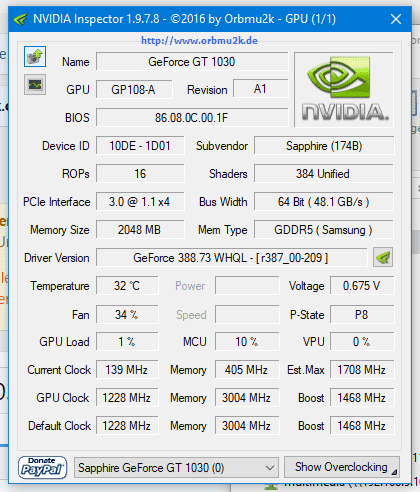Click the Default Clock row Memory 3004 MHz
The image size is (420, 492).
[x=247, y=425]
